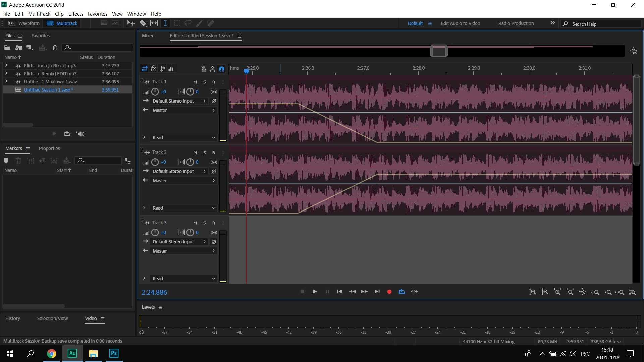Select the Default workspace
The width and height of the screenshot is (644, 362).
[415, 23]
